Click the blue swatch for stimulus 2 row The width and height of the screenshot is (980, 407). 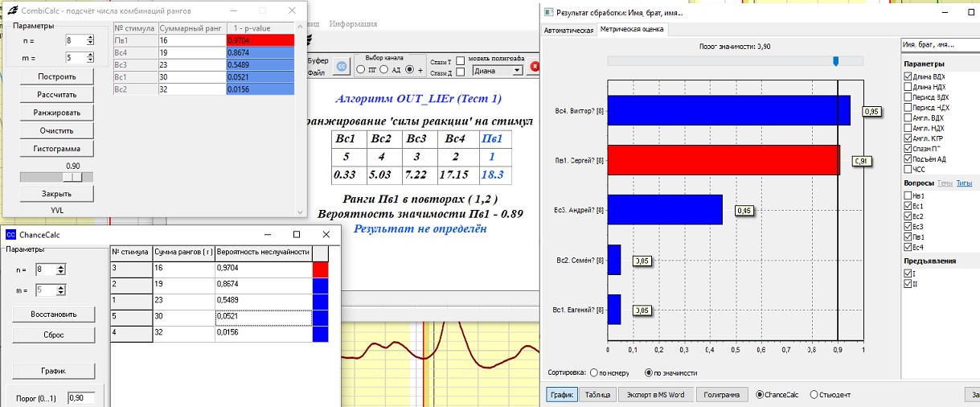point(320,287)
